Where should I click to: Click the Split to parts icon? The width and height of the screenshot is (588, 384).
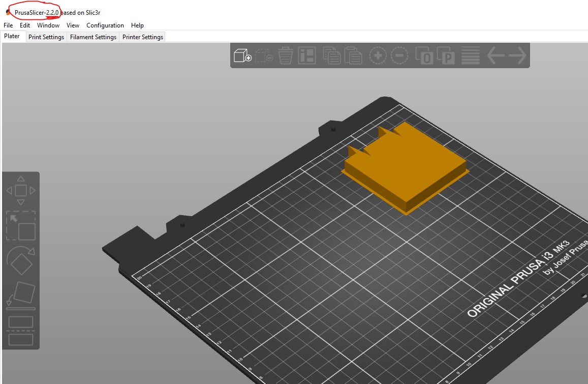pos(446,55)
